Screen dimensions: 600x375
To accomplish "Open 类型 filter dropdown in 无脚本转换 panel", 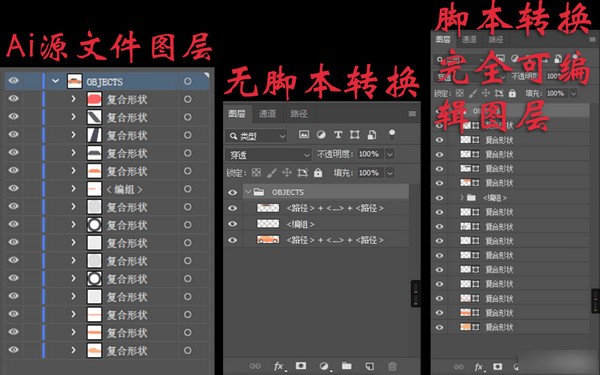I will 256,136.
